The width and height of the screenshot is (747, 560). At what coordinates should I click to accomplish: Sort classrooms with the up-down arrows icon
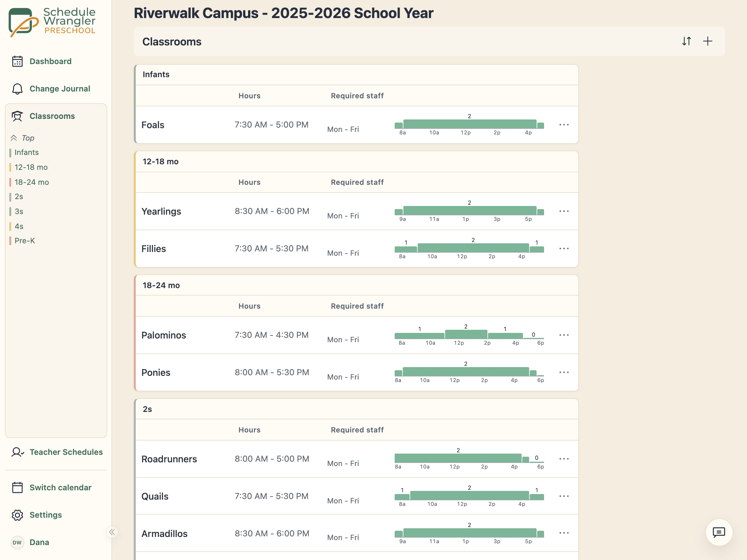(687, 41)
